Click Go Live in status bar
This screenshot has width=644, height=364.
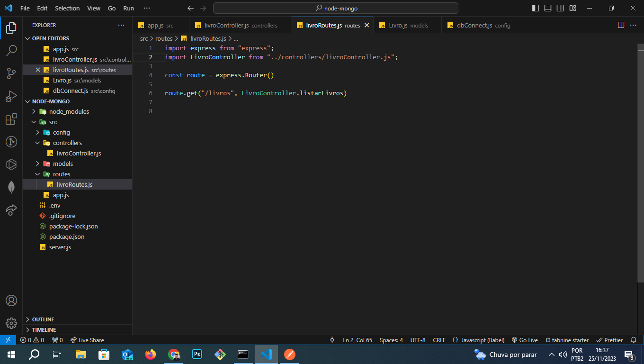[525, 340]
